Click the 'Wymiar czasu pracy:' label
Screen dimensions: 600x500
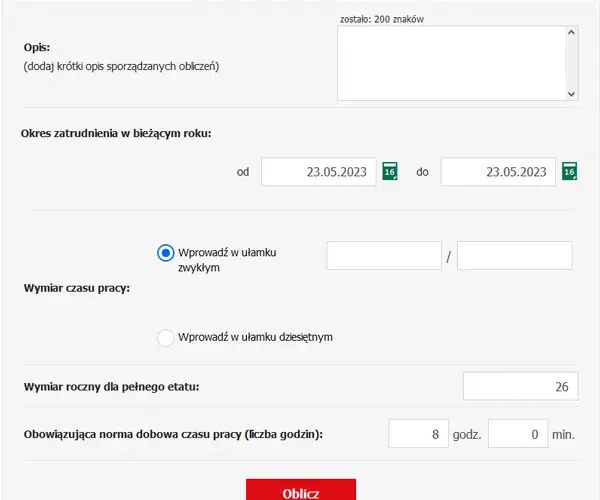77,288
